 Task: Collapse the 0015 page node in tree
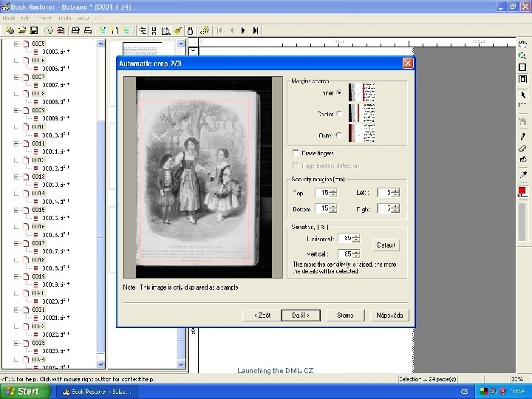coord(16,210)
